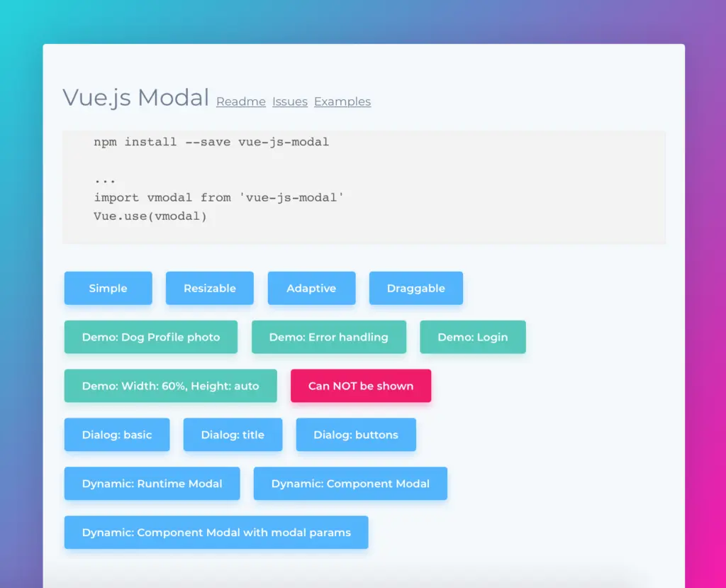Trigger the Demo: Error handling modal

pyautogui.click(x=329, y=337)
